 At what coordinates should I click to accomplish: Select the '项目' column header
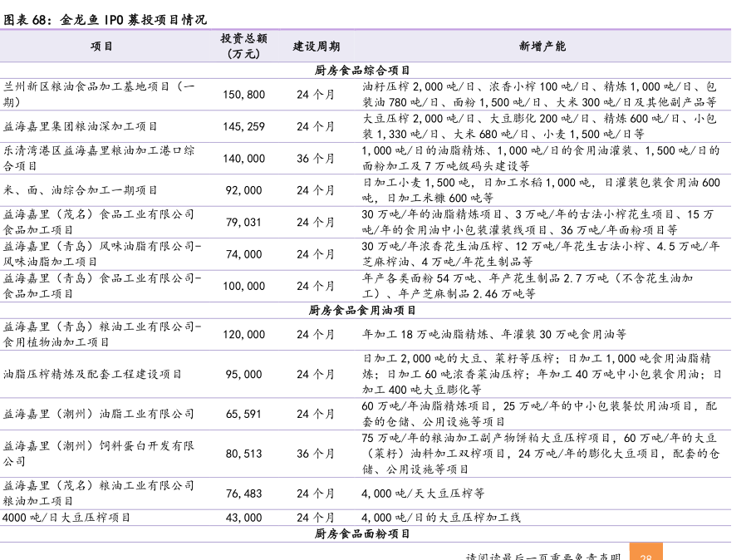coord(101,46)
